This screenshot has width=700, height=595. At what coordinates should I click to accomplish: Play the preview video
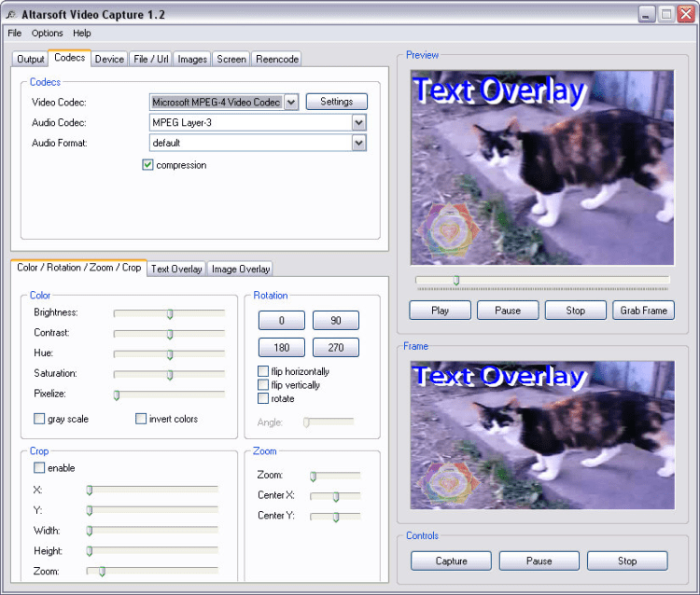[x=440, y=311]
